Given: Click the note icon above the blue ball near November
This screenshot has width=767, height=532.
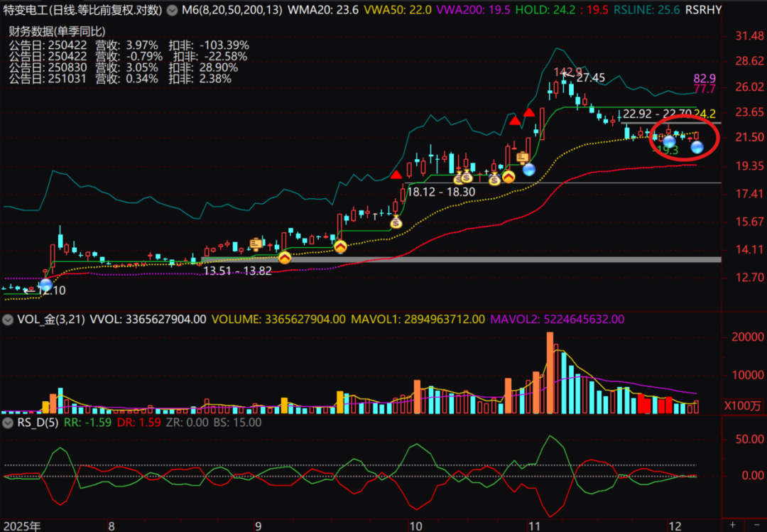Looking at the screenshot, I should pyautogui.click(x=523, y=158).
